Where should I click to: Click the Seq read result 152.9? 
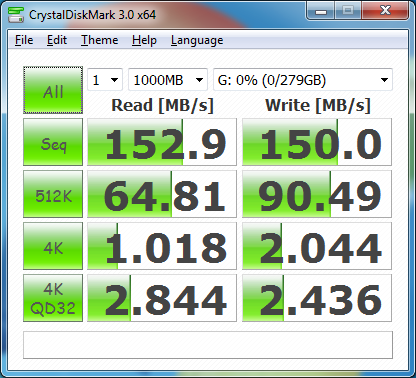(162, 142)
